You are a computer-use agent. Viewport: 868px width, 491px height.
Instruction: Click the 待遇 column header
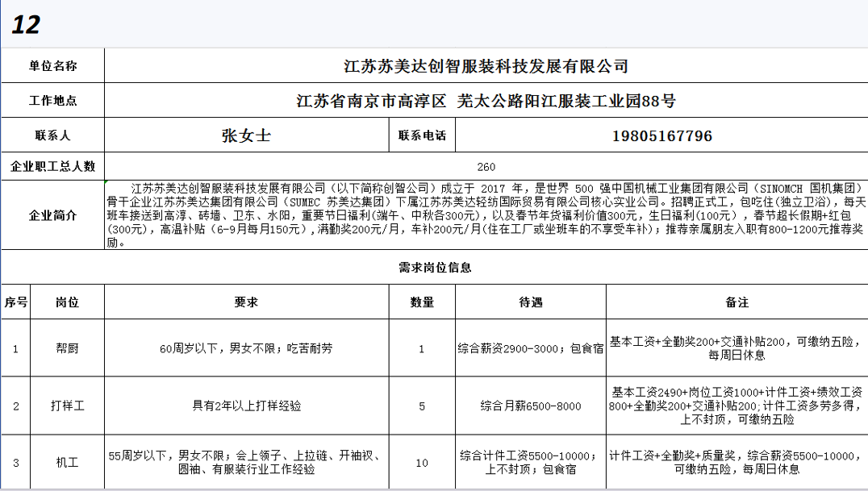coord(530,302)
